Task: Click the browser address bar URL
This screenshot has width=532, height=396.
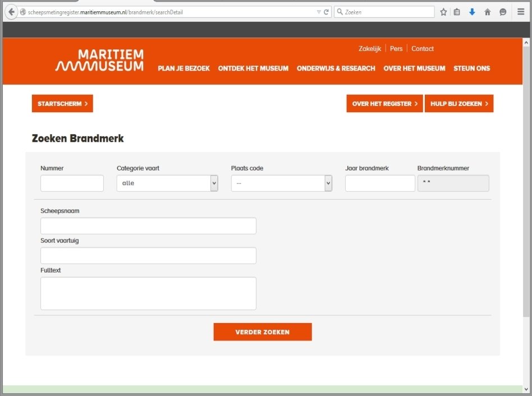Action: 105,12
